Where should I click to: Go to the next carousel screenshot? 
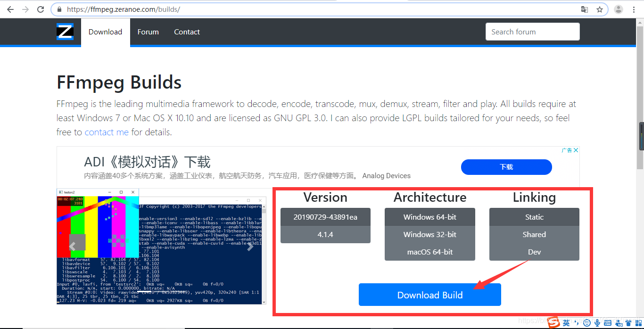click(250, 246)
